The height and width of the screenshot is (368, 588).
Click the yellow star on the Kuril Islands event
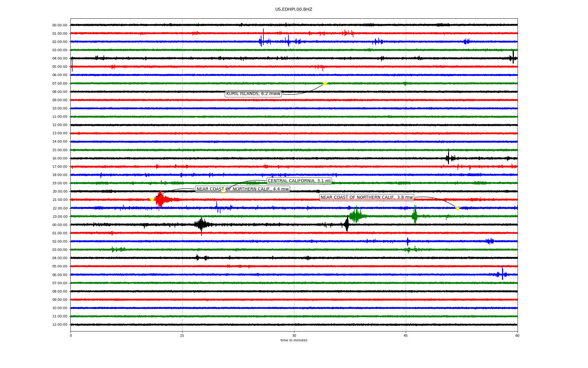[x=325, y=83]
